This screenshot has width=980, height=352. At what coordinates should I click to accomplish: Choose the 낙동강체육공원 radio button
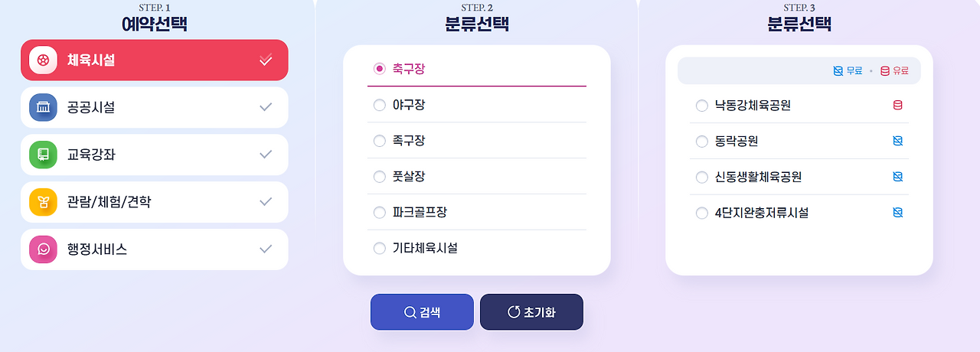coord(702,106)
